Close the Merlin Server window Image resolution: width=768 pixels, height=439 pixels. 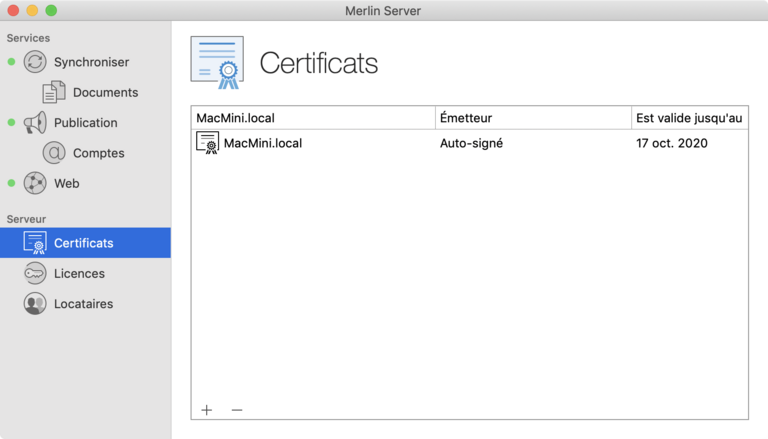point(13,10)
